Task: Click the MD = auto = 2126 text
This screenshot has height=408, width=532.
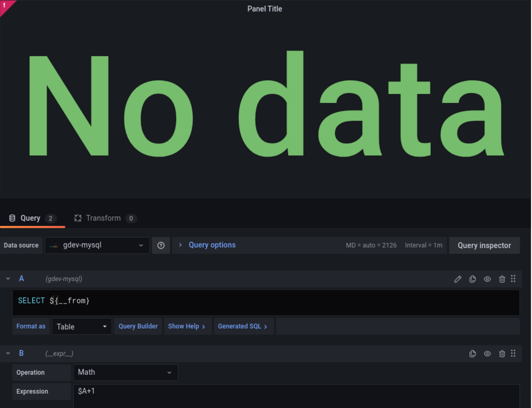Action: [x=371, y=245]
